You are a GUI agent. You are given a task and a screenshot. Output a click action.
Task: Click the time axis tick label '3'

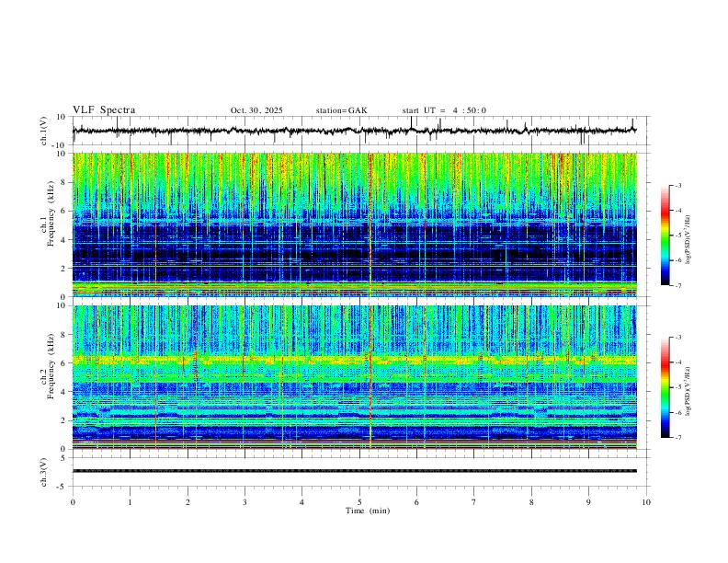(x=245, y=502)
